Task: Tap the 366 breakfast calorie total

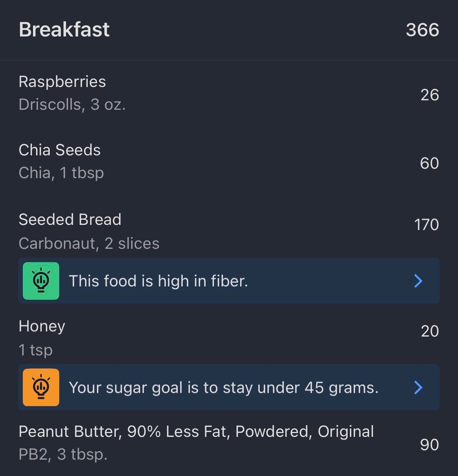Action: pyautogui.click(x=422, y=30)
